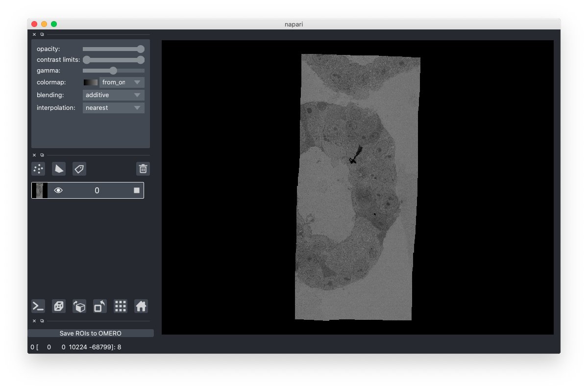The height and width of the screenshot is (390, 588).
Task: Float the layer controls dock panel
Action: pos(42,34)
